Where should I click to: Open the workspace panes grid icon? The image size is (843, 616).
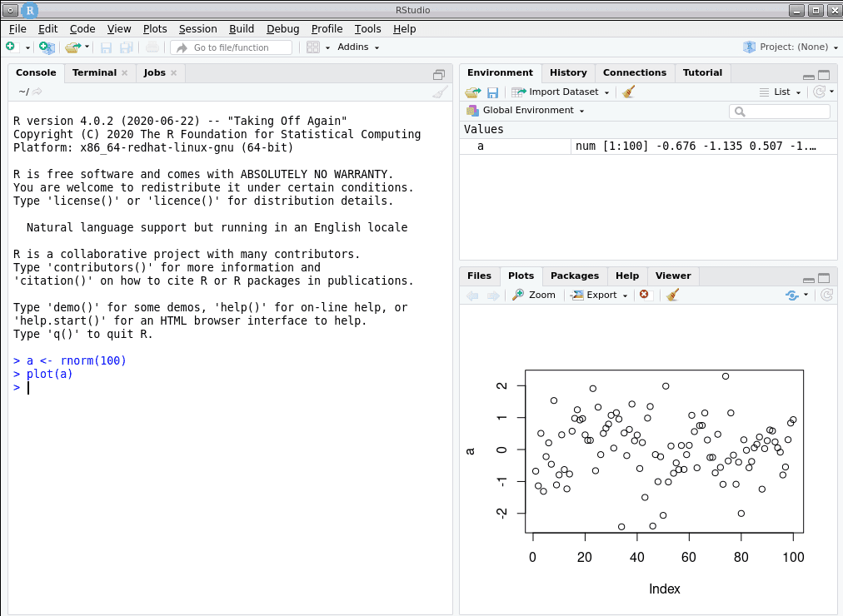[313, 47]
